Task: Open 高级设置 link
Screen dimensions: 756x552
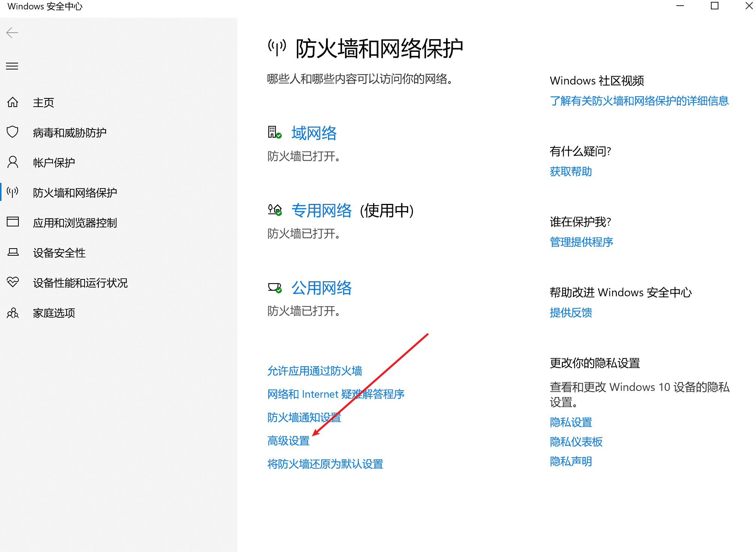Action: pyautogui.click(x=288, y=441)
